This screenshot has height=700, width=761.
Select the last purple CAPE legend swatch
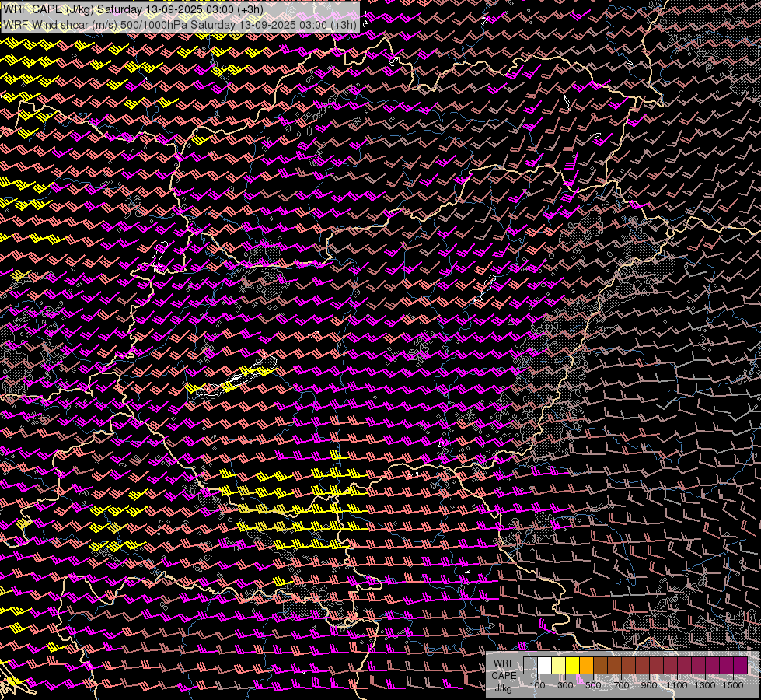tap(740, 665)
